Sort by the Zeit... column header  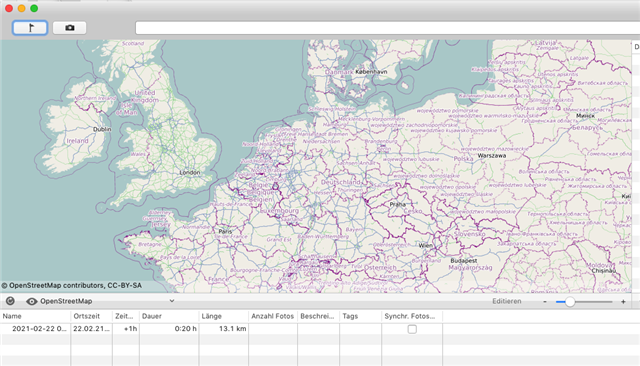click(126, 316)
